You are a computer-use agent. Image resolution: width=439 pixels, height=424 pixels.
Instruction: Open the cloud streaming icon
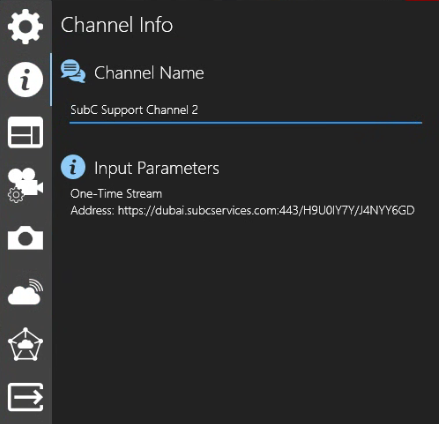click(x=25, y=292)
